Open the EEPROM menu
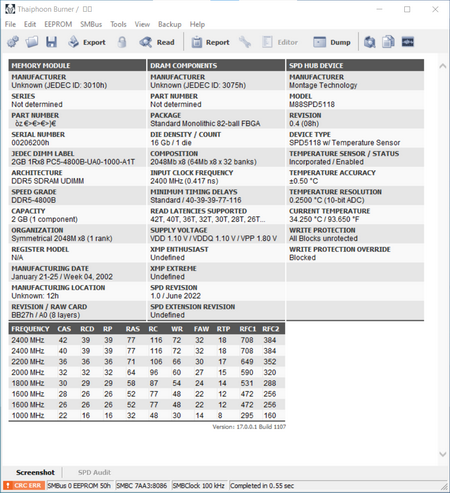450x493 pixels. point(58,24)
